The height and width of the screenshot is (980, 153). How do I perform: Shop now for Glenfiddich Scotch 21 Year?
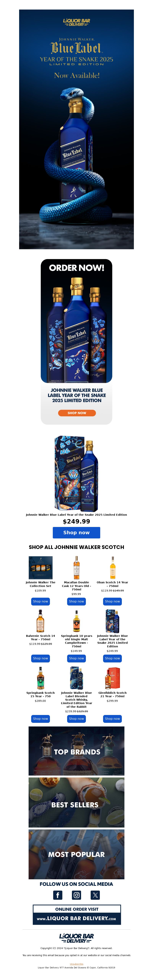112,719
